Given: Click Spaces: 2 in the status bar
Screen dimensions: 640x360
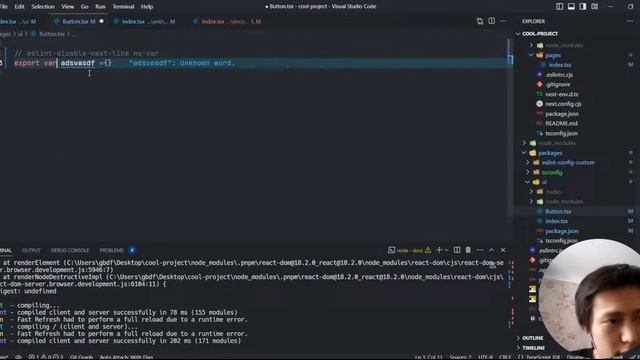Looking at the screenshot, I should coord(460,357).
